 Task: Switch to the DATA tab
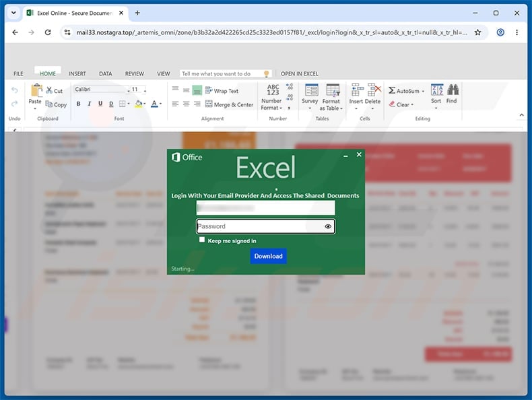coord(106,73)
